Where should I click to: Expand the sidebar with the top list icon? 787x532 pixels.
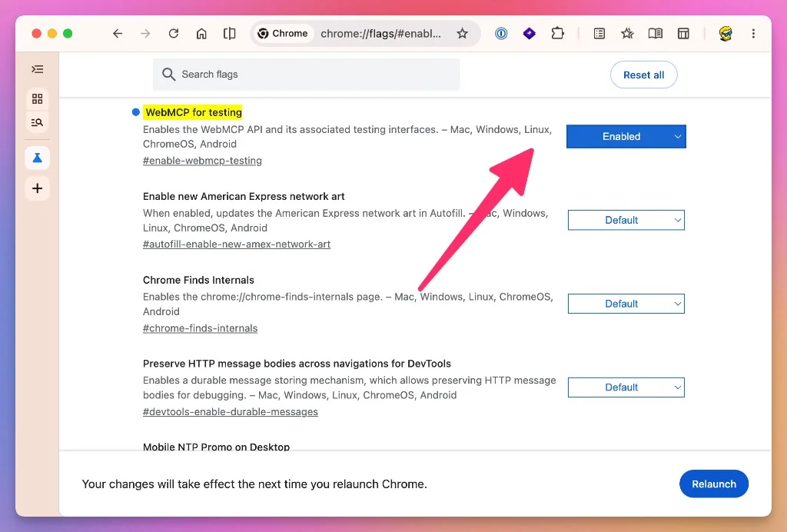click(37, 69)
